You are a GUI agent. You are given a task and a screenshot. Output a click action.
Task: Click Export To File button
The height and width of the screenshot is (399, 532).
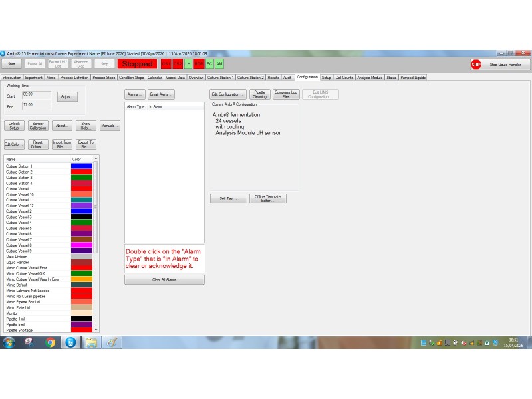click(x=86, y=144)
